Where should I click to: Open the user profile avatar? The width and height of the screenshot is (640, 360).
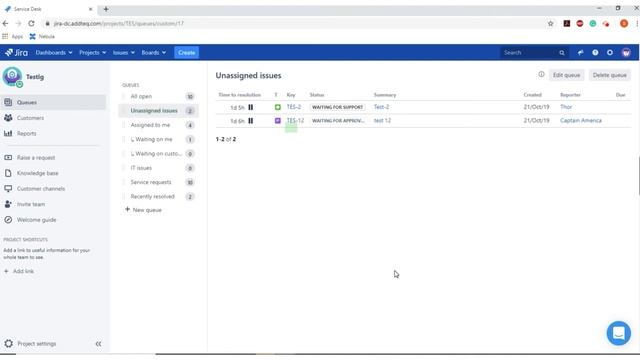coord(626,53)
